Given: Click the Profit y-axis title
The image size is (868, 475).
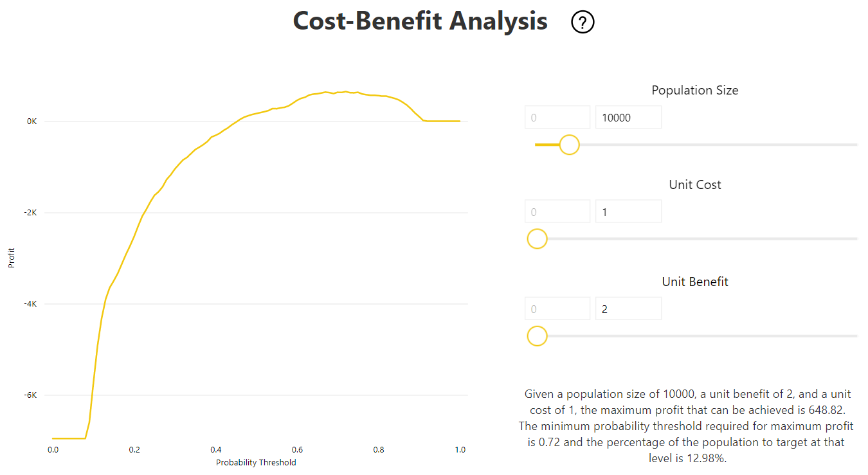Looking at the screenshot, I should (12, 258).
